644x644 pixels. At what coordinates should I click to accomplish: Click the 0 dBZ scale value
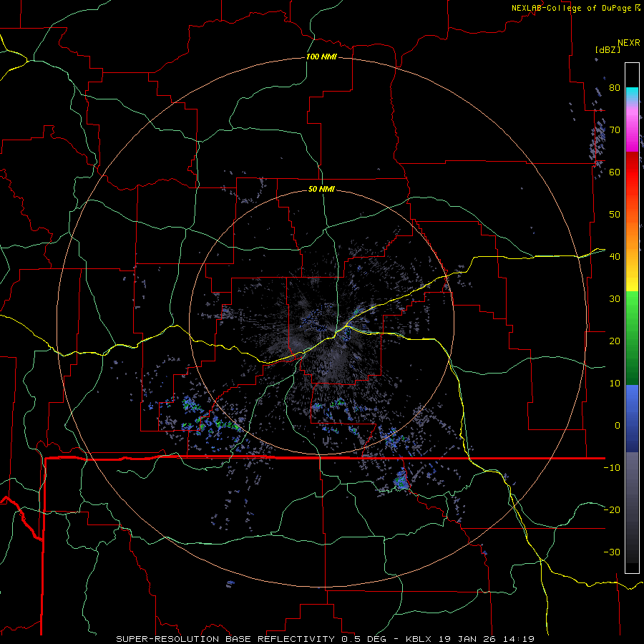tap(618, 426)
